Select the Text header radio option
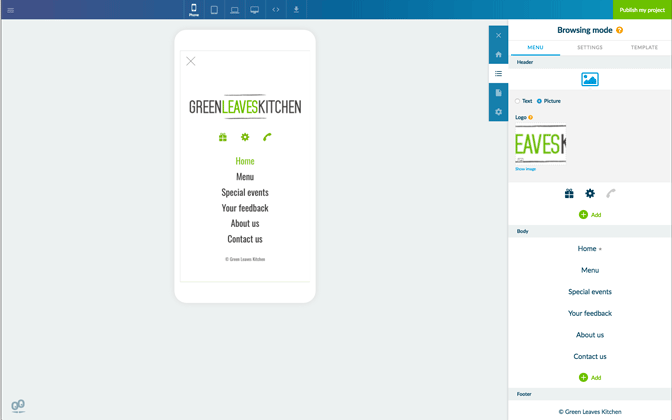The image size is (672, 420). pyautogui.click(x=518, y=101)
